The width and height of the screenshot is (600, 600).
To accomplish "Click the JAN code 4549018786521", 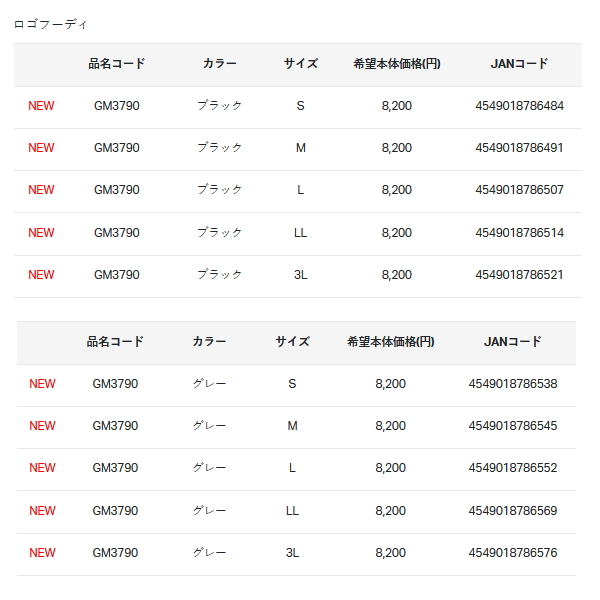I will click(519, 275).
